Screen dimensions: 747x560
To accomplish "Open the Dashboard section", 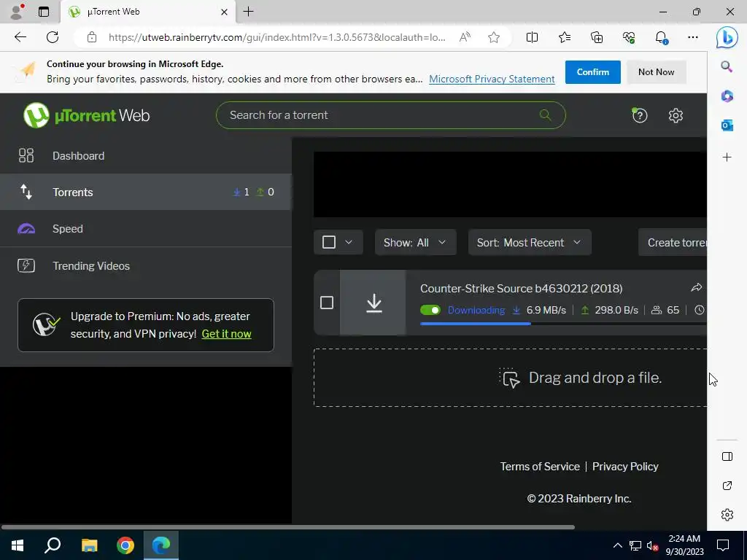I will [x=146, y=156].
